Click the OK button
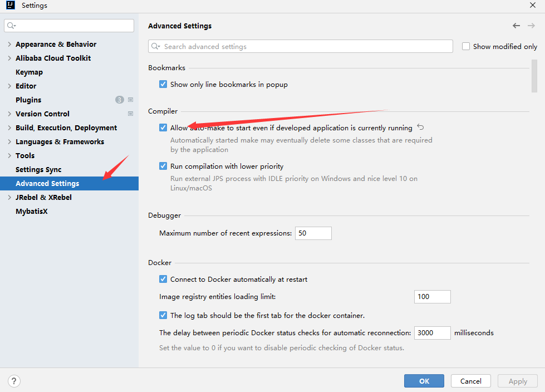 424,381
